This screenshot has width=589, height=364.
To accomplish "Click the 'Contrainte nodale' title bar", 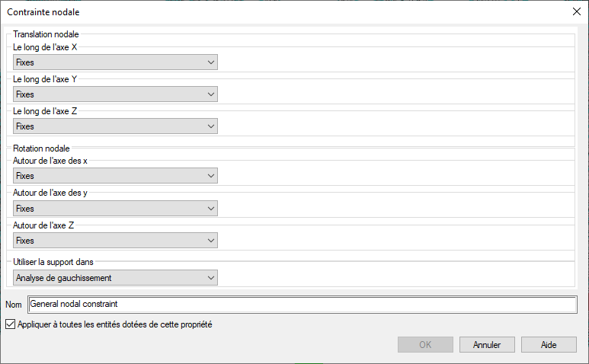I will tap(229, 11).
